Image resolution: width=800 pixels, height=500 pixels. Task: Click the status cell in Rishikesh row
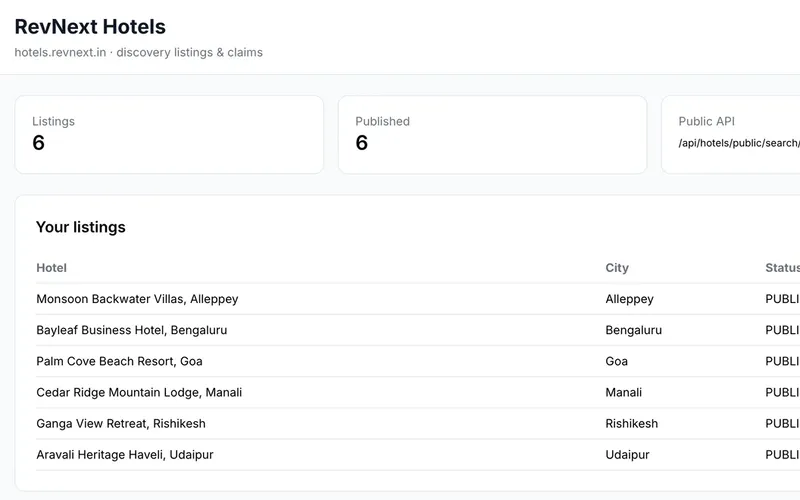click(782, 423)
